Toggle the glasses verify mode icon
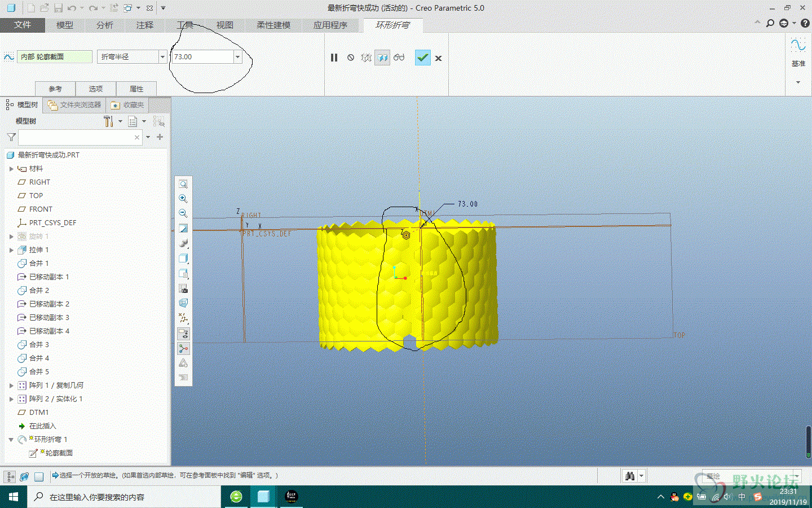 tap(399, 58)
